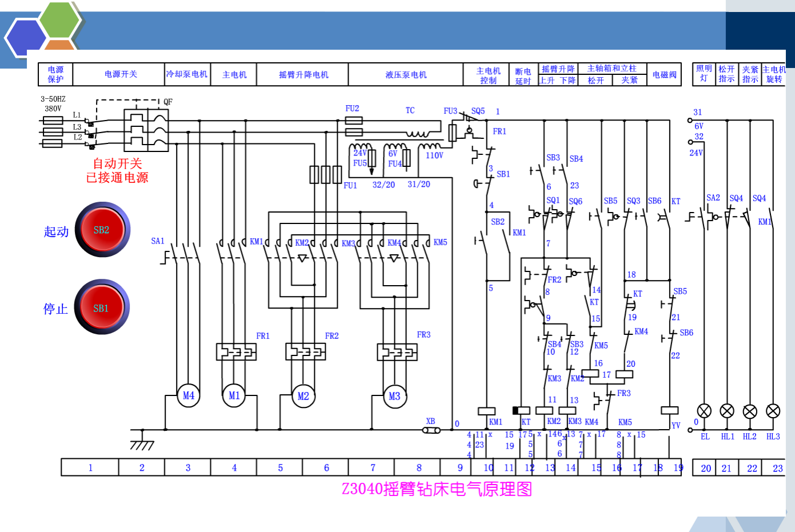The height and width of the screenshot is (532, 795).
Task: Select the M3 hydraulic pump motor symbol
Action: pos(395,395)
